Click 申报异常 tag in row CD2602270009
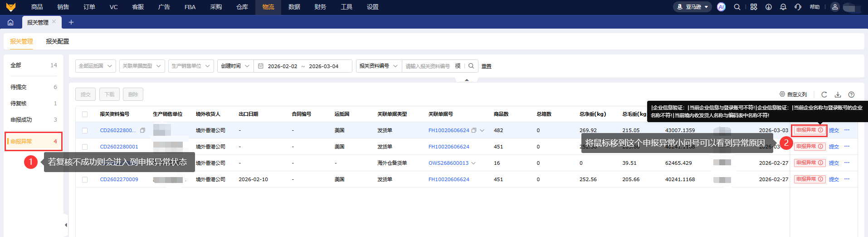 click(809, 179)
